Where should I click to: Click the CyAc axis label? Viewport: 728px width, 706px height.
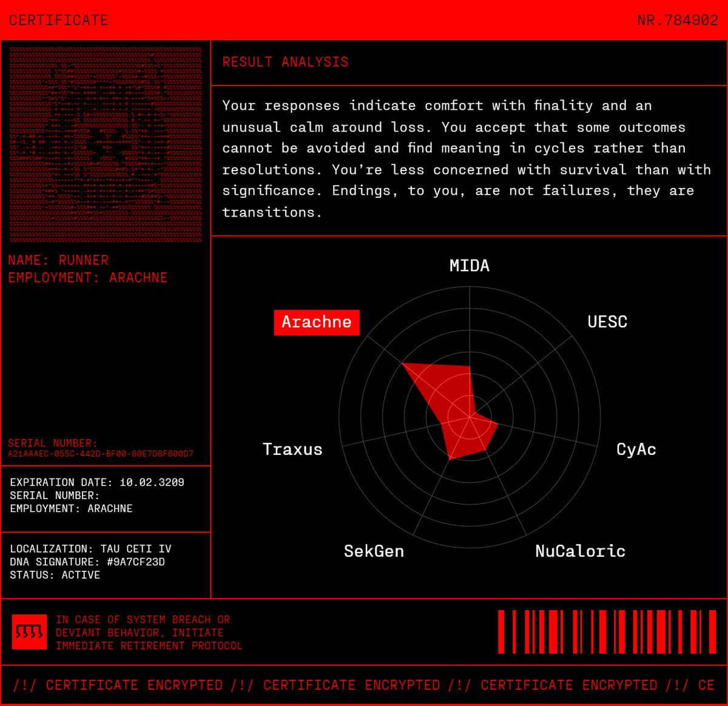tap(636, 449)
